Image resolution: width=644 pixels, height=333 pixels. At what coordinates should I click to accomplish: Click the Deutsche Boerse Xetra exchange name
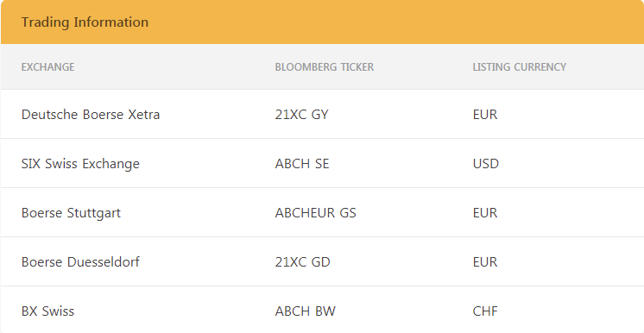(x=91, y=114)
